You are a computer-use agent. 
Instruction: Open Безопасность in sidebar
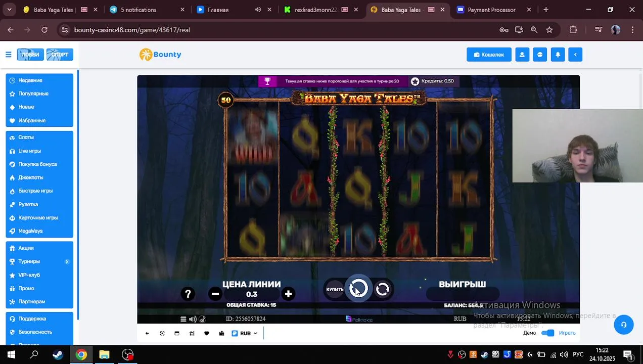tap(39, 332)
